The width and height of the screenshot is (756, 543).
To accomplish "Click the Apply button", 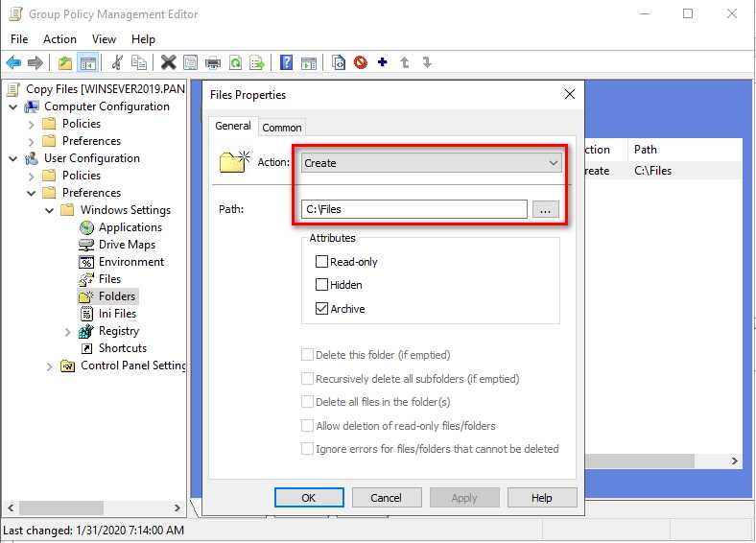I will (x=464, y=498).
